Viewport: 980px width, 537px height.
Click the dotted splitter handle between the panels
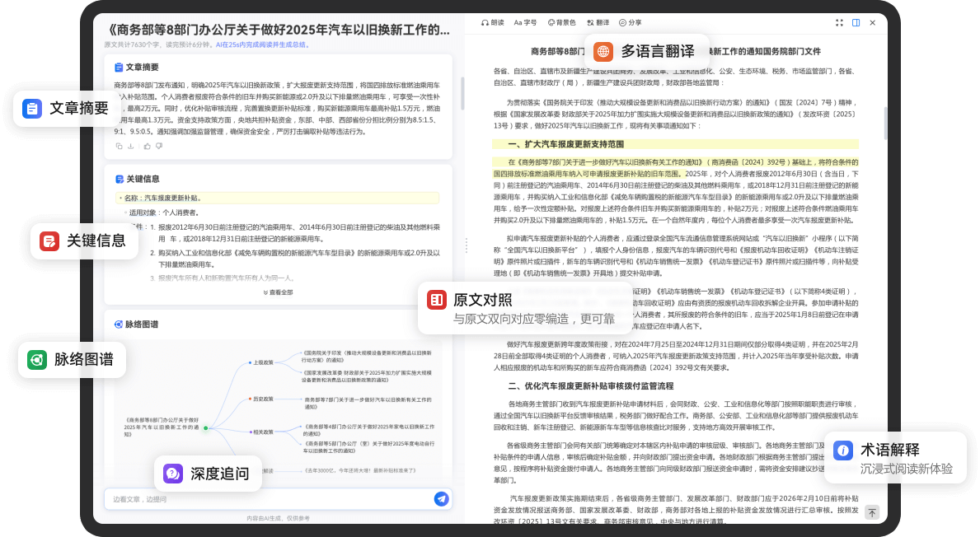467,245
